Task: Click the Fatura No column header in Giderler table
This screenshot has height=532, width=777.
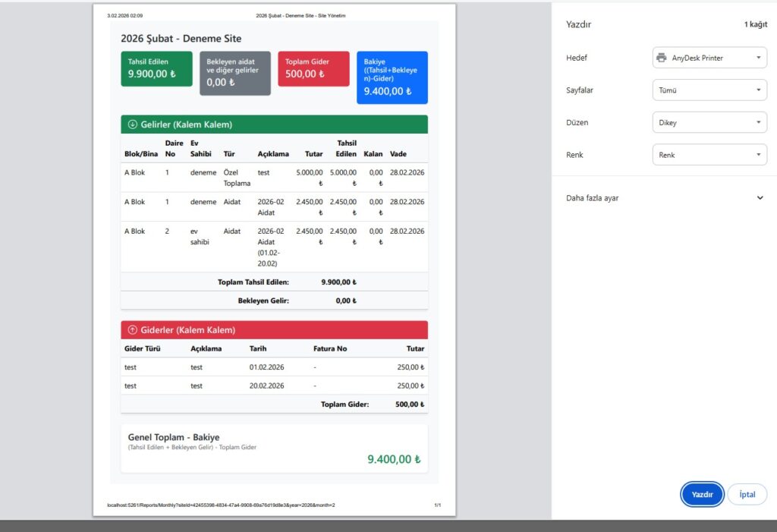Action: pos(329,348)
